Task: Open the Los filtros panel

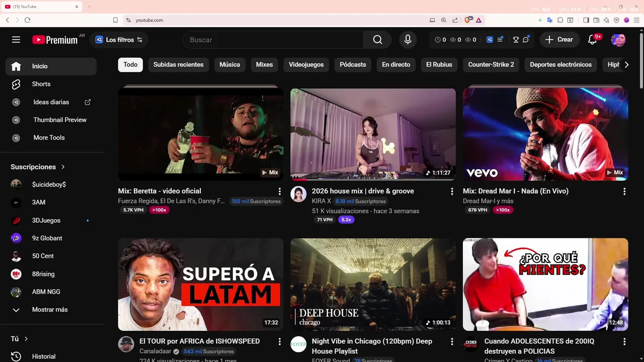Action: point(119,40)
